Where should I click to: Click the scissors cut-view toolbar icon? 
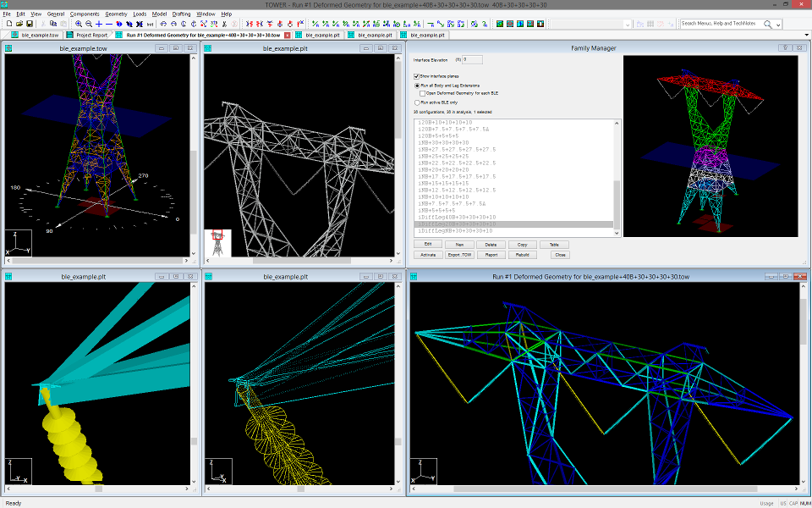(x=224, y=24)
